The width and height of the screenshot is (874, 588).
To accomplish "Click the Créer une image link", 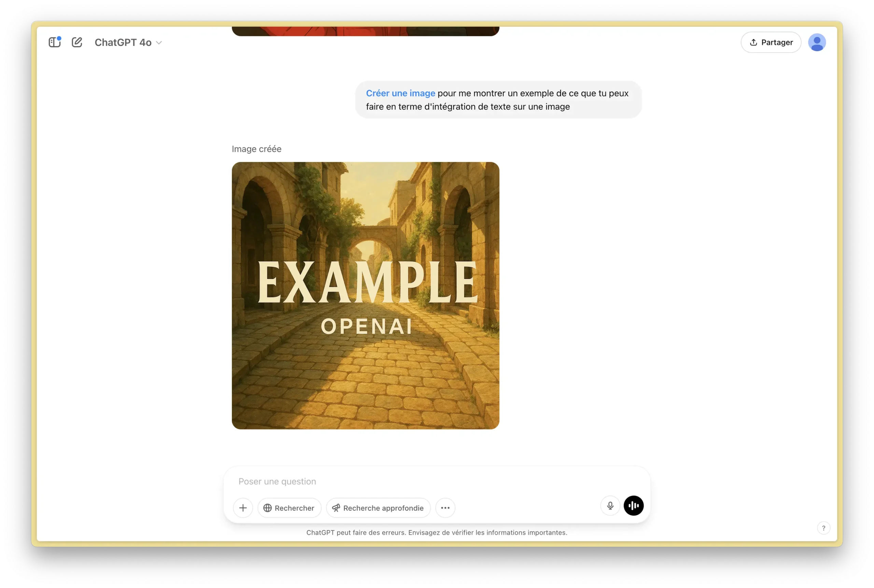I will (400, 93).
